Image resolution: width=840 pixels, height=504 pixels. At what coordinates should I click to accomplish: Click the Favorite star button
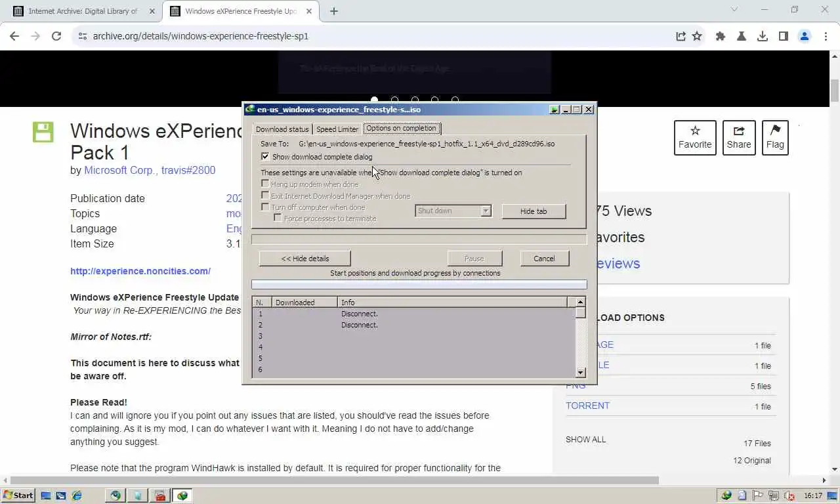pos(695,138)
